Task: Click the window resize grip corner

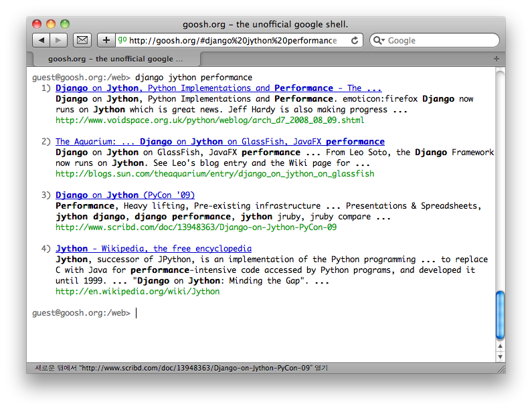Action: point(501,369)
